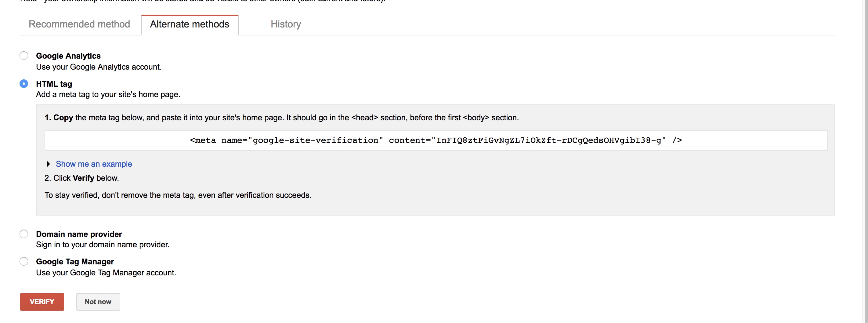Expand the triangle beside Show me an example
The height and width of the screenshot is (323, 868).
click(48, 164)
